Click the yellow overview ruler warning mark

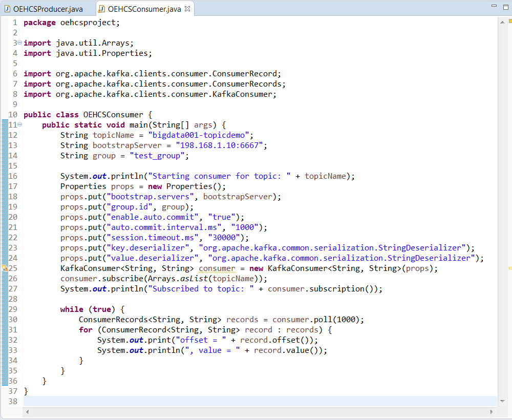[510, 268]
